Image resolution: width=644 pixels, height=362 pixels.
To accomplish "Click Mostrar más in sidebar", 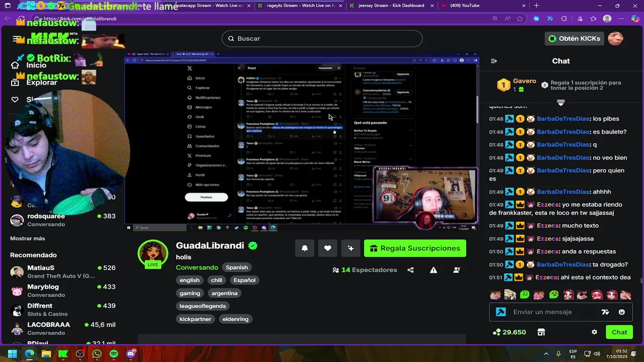I will [28, 238].
